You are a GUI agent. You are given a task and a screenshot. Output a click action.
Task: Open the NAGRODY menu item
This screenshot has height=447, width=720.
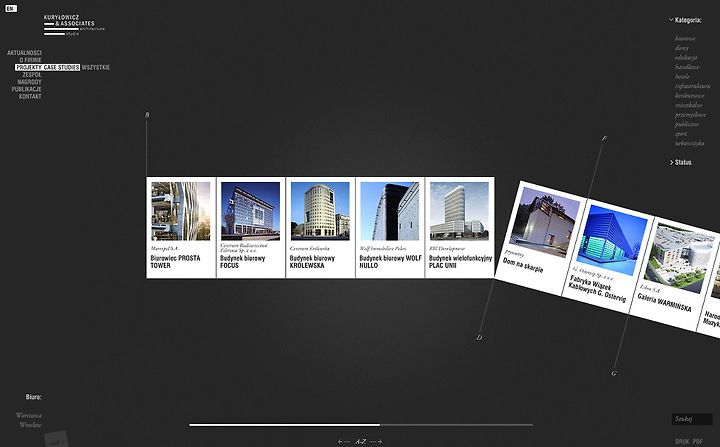click(29, 82)
